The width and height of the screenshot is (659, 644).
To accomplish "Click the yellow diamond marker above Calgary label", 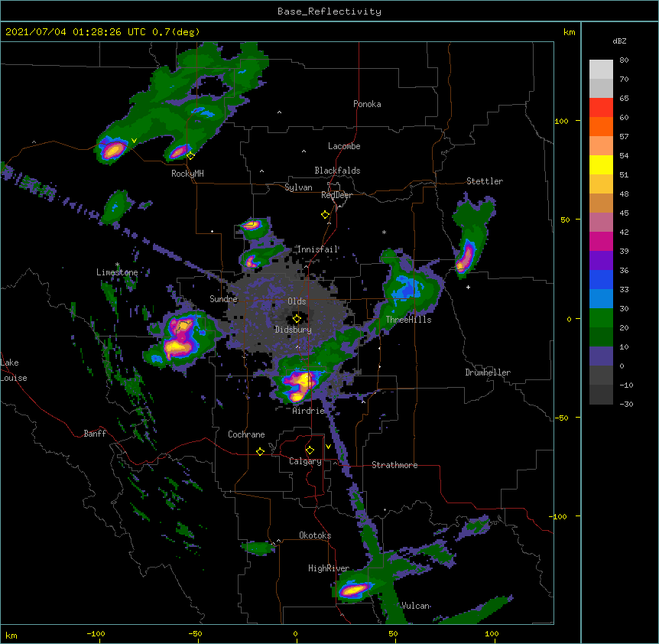I will click(x=310, y=450).
